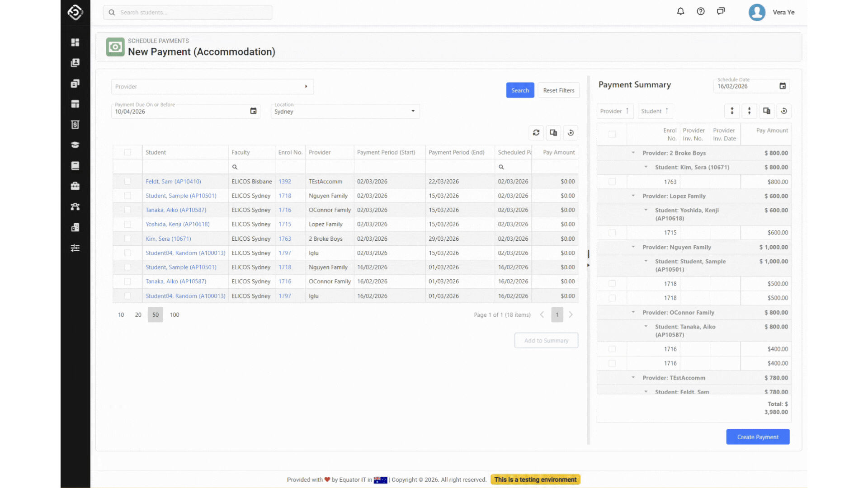Set page size to 100
This screenshot has height=488, width=868.
coord(175,315)
